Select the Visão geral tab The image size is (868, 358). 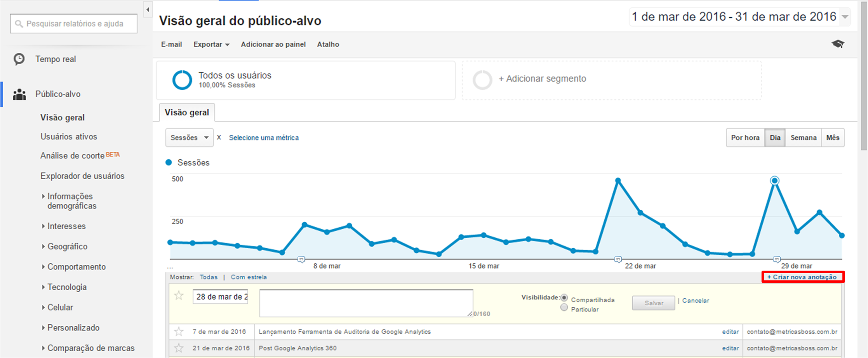[x=187, y=113]
